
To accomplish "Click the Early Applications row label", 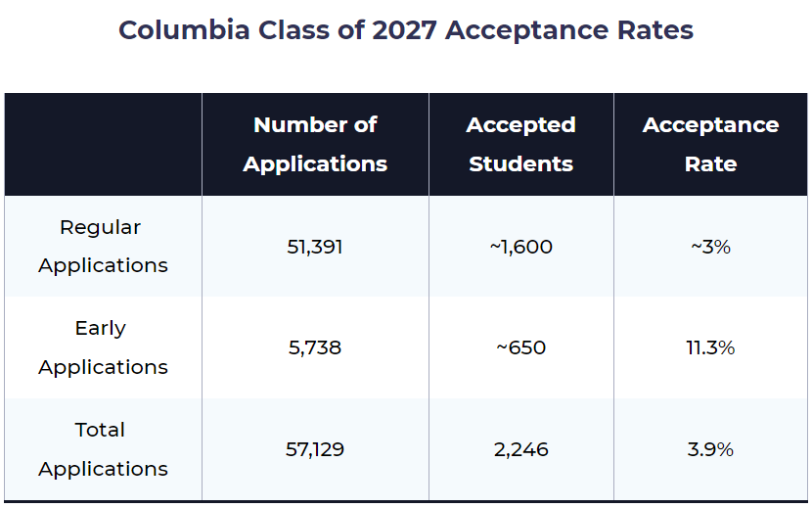I will 103,347.
